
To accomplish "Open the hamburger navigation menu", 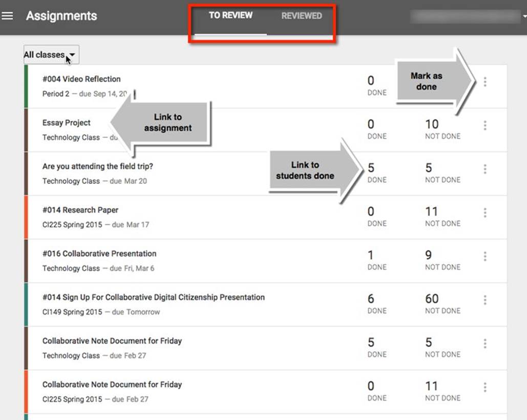I will coord(7,16).
